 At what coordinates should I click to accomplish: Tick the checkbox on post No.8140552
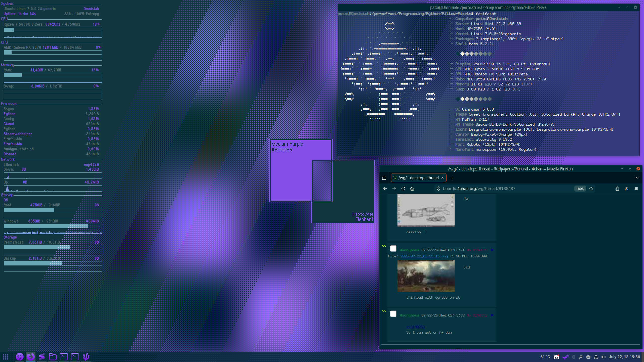[393, 314]
